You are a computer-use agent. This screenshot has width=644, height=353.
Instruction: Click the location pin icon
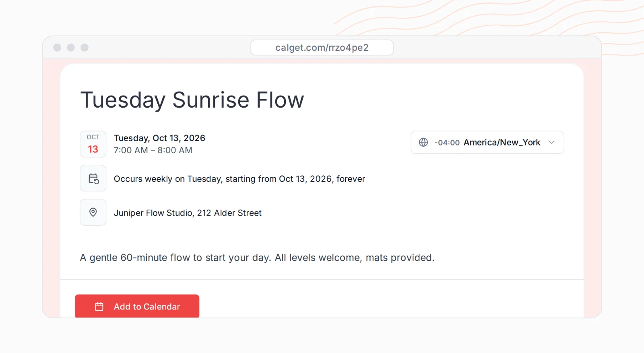coord(93,212)
